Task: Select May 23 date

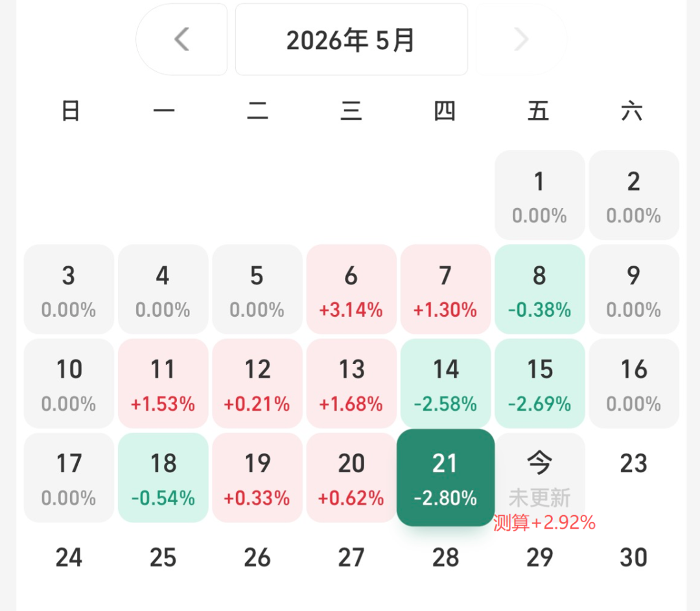Action: point(634,464)
